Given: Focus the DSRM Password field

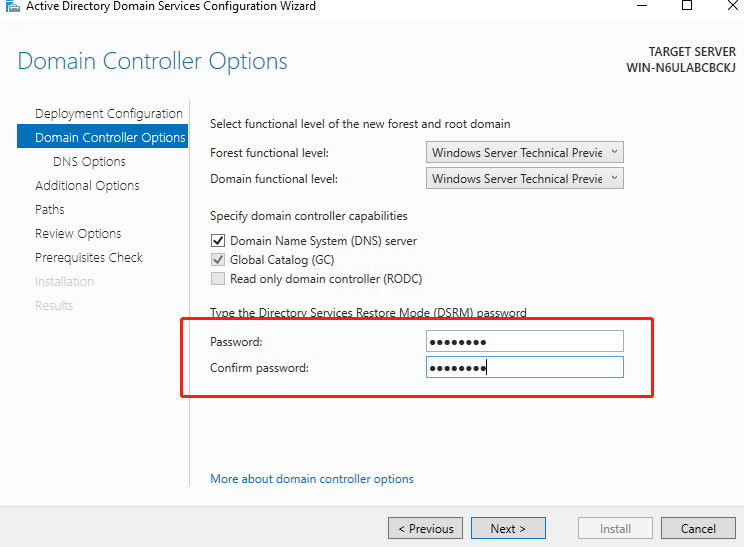Looking at the screenshot, I should coord(524,341).
